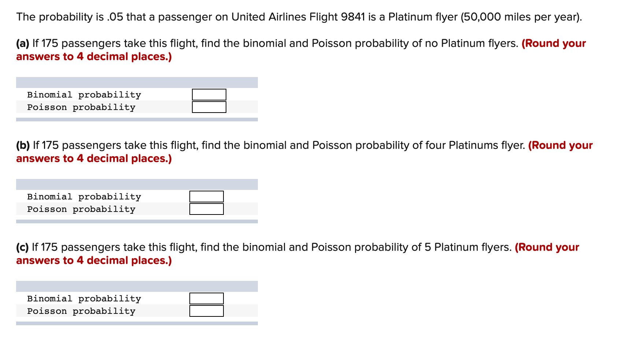Click the red rounding instruction in part (c)

(x=94, y=260)
